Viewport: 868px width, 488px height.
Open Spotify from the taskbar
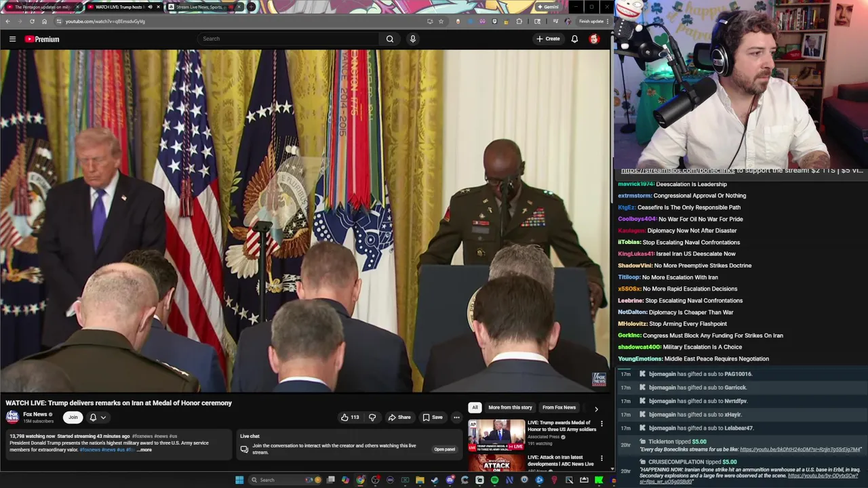[x=494, y=480]
